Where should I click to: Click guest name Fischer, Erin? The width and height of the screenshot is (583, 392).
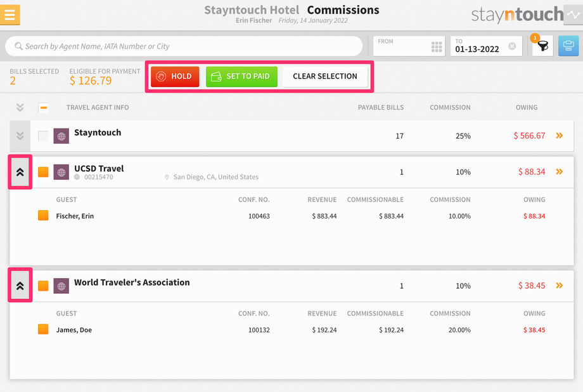[x=75, y=216]
